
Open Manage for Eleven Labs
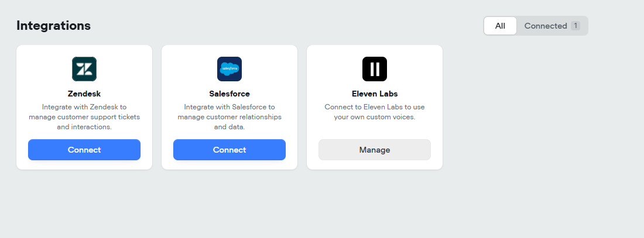click(375, 150)
